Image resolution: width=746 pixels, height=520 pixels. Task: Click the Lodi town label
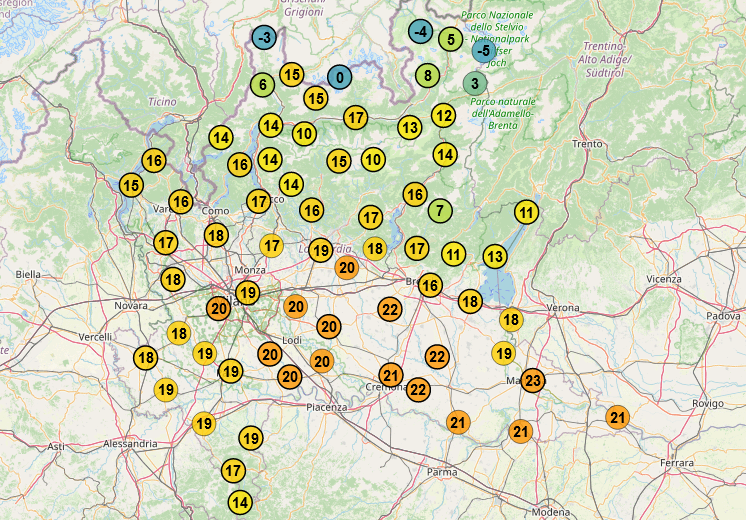click(292, 341)
